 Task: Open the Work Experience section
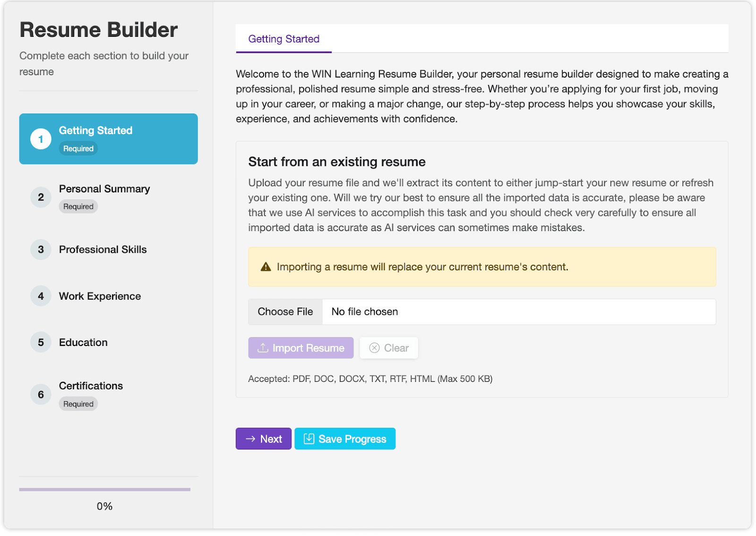(x=100, y=296)
